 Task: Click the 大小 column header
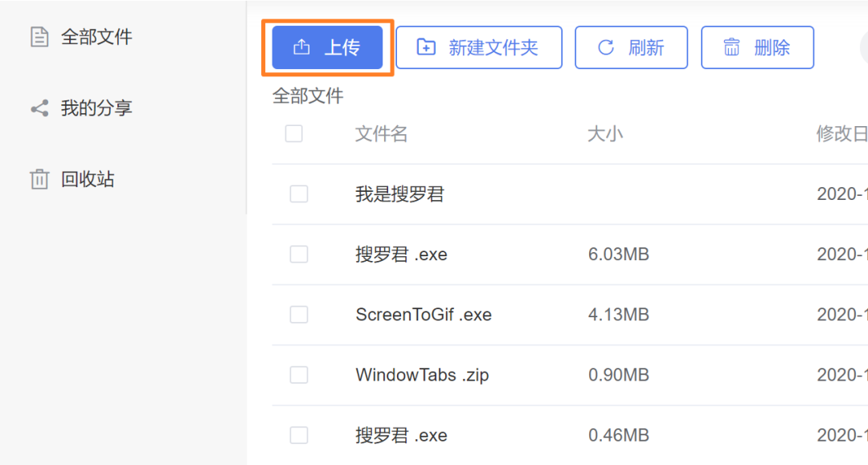[605, 134]
